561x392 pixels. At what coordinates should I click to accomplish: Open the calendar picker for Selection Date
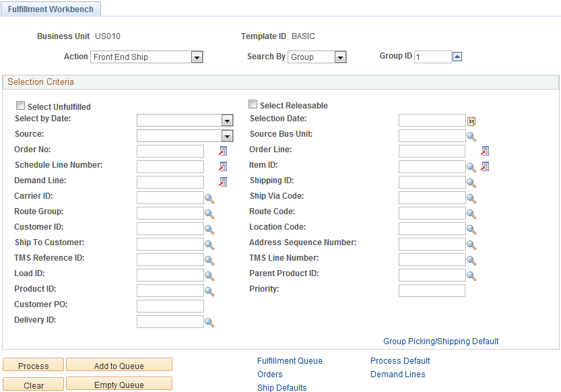[x=470, y=120]
